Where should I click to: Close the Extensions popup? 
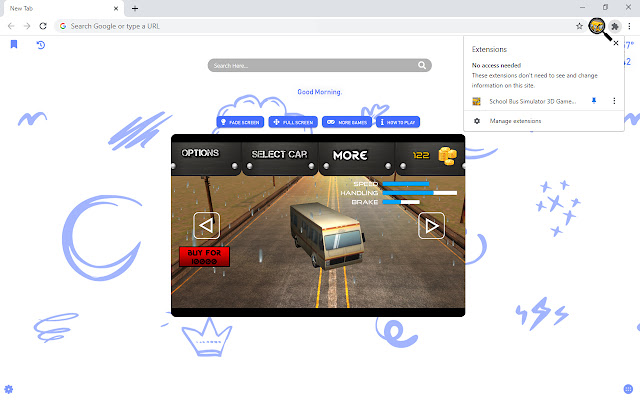(x=616, y=43)
